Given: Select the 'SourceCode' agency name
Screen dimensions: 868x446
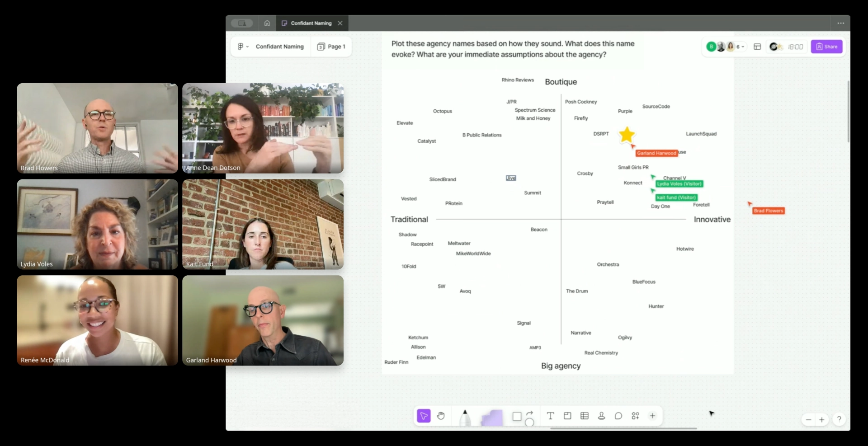Looking at the screenshot, I should (x=656, y=107).
